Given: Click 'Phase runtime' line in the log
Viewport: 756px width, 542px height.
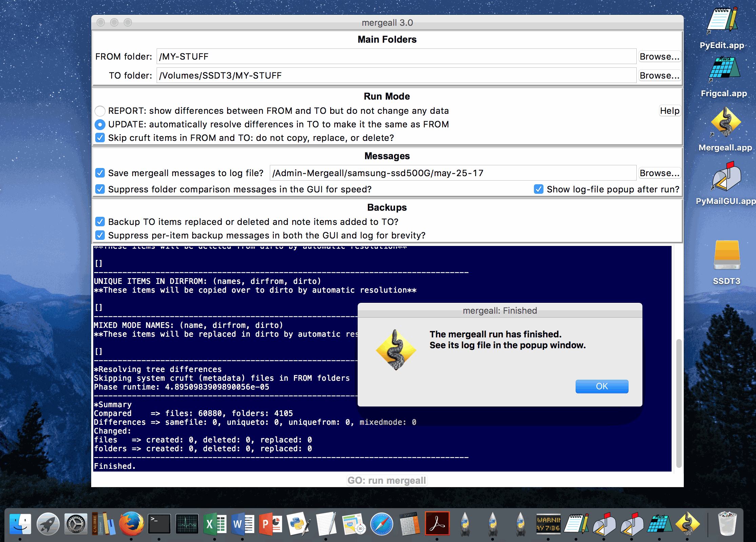Looking at the screenshot, I should click(x=181, y=387).
